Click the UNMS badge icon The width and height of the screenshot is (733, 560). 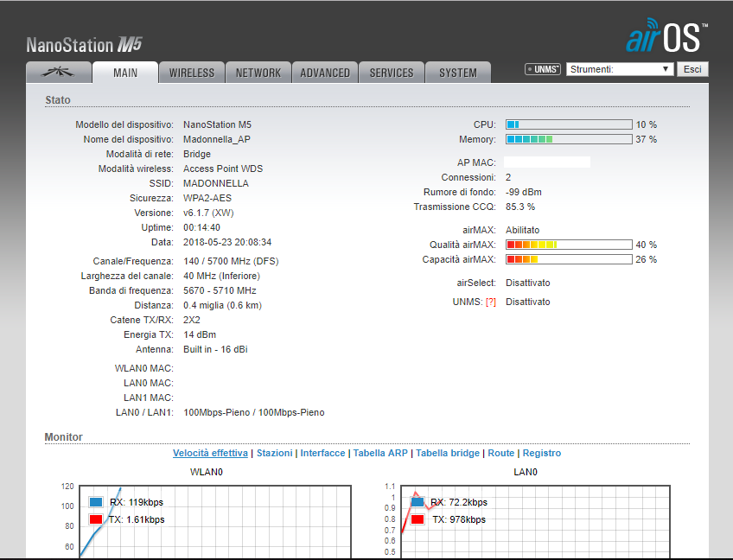(x=543, y=69)
